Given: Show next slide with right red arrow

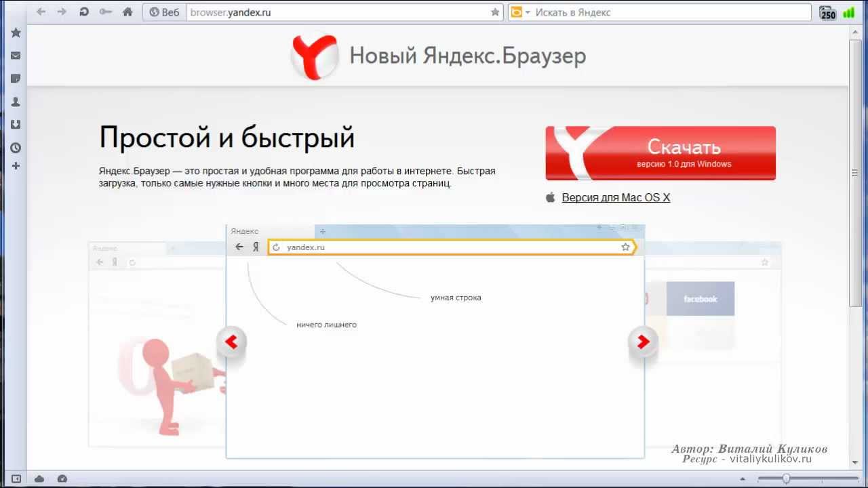Looking at the screenshot, I should pyautogui.click(x=643, y=342).
